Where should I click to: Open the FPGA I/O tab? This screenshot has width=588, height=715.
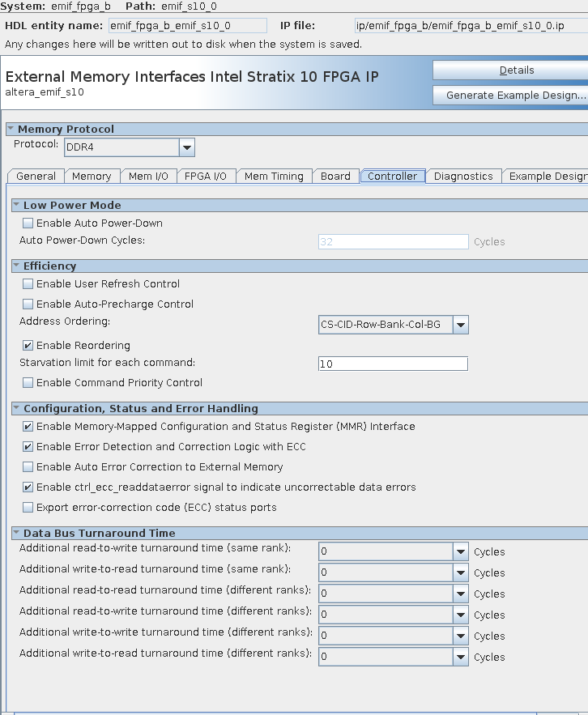[x=205, y=177]
